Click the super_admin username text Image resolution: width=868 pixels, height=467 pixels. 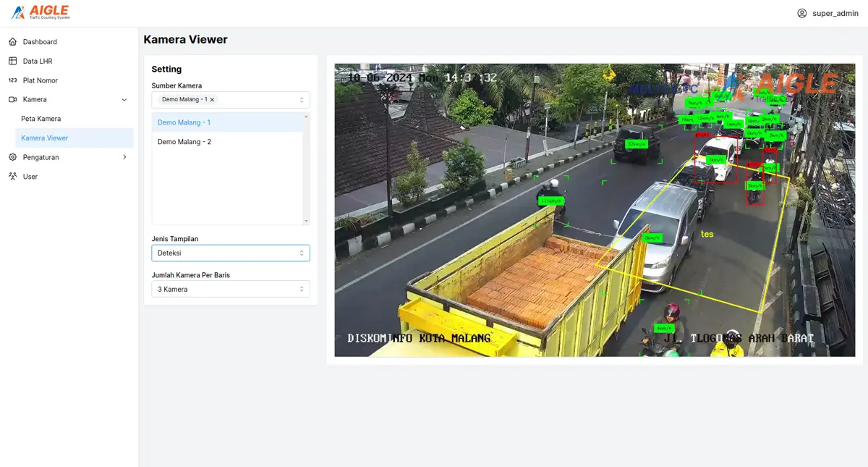(833, 13)
